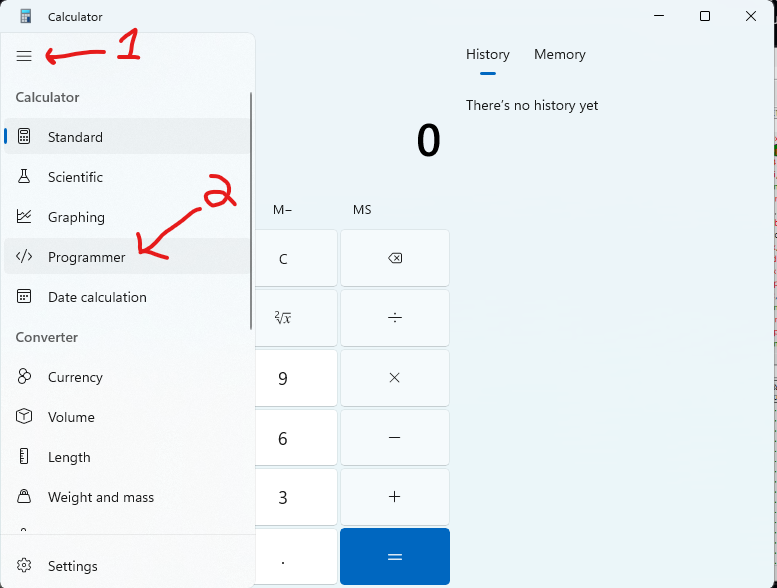Click the plus operator button

[x=395, y=497]
